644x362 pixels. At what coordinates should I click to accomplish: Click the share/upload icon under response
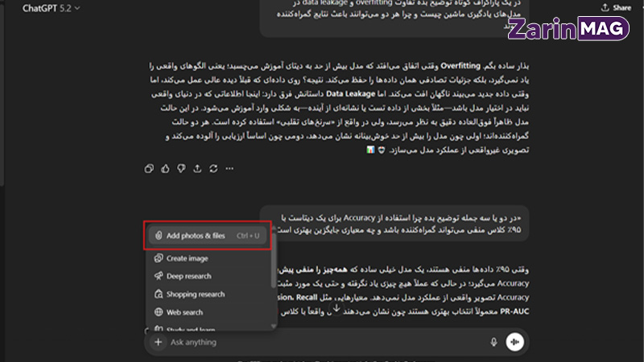pyautogui.click(x=197, y=169)
